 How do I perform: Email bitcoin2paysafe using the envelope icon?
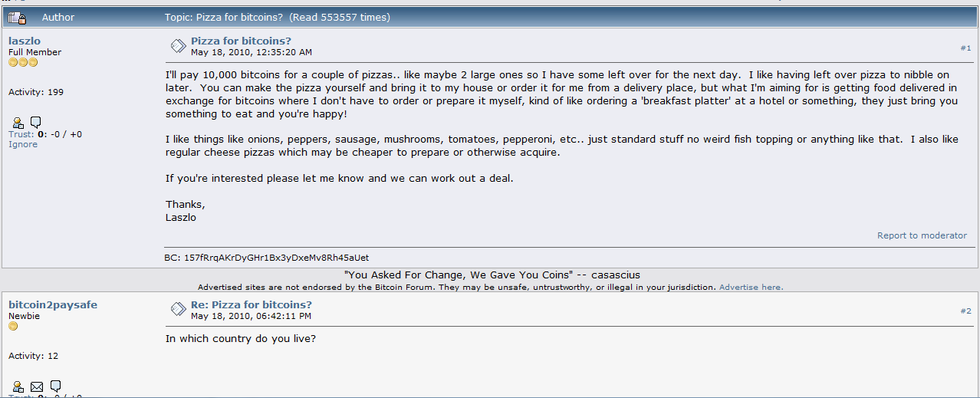click(x=37, y=386)
